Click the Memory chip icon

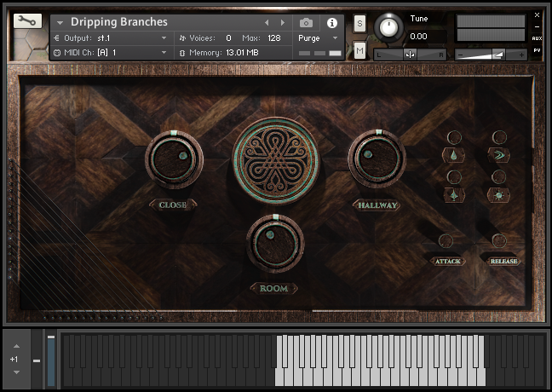[x=182, y=53]
